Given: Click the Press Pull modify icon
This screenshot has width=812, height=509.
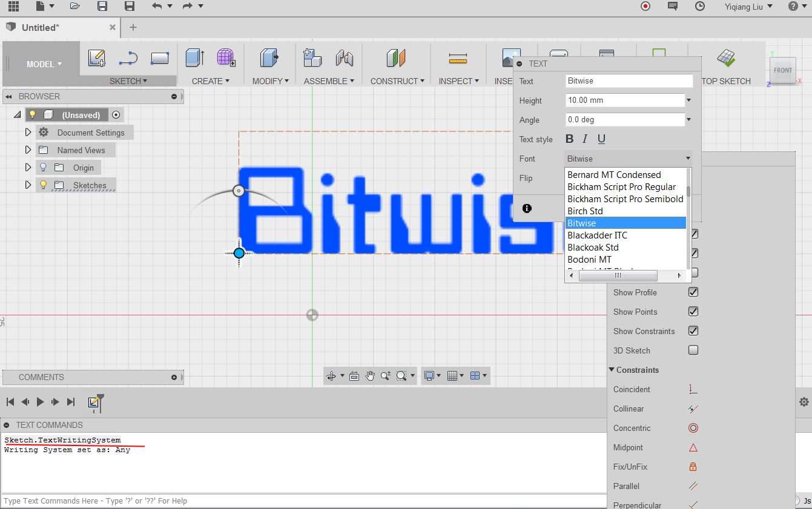Looking at the screenshot, I should (270, 57).
